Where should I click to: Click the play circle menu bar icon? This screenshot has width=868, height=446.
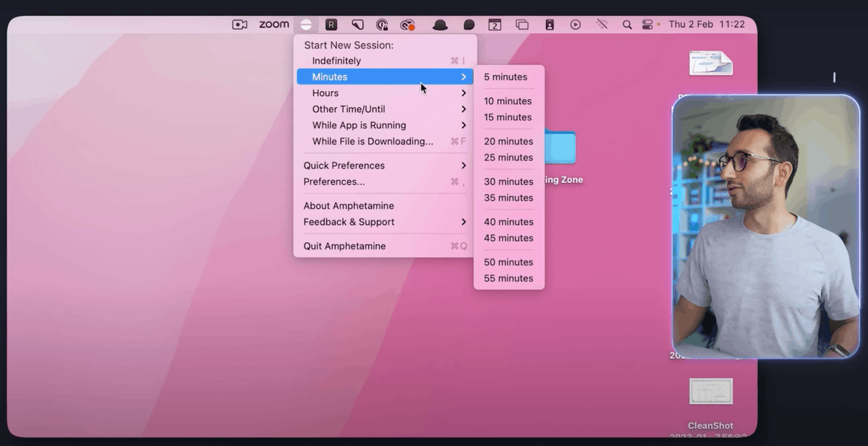coord(575,25)
